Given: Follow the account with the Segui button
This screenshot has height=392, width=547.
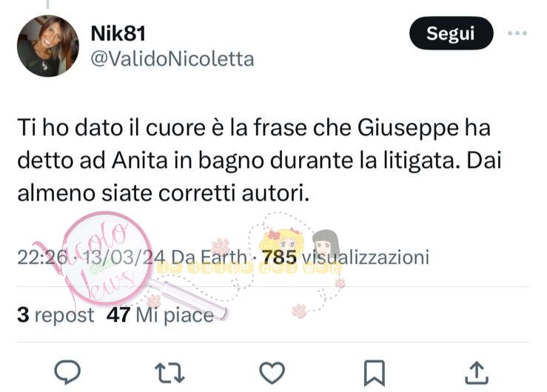Looking at the screenshot, I should [x=451, y=33].
